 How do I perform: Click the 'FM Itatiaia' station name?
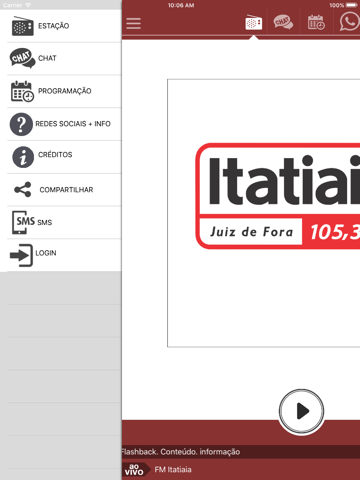point(173,470)
